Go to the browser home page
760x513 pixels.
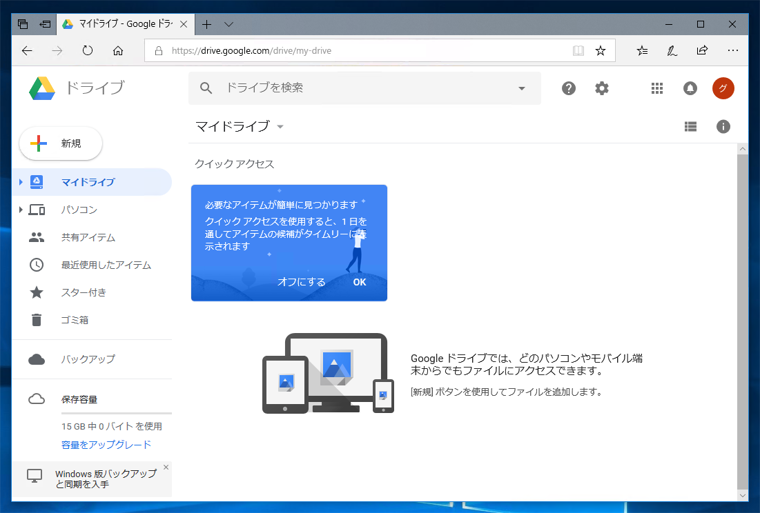pyautogui.click(x=118, y=50)
